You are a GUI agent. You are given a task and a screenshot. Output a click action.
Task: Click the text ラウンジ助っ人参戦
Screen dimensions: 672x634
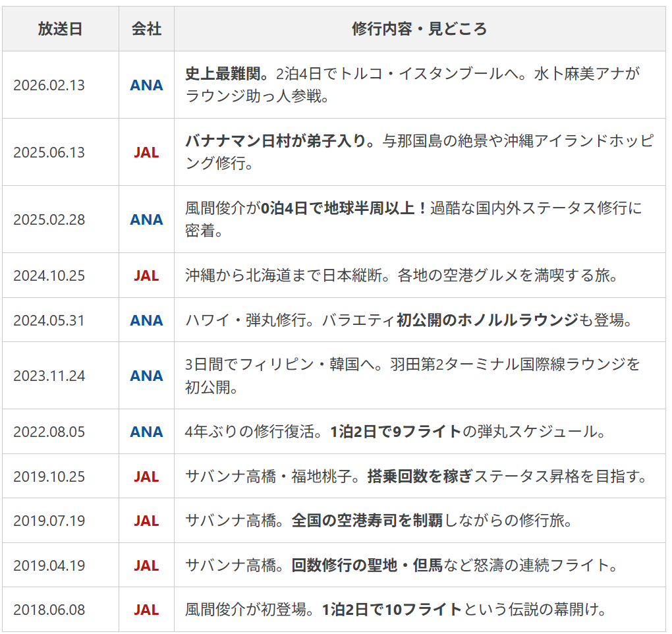tap(253, 96)
